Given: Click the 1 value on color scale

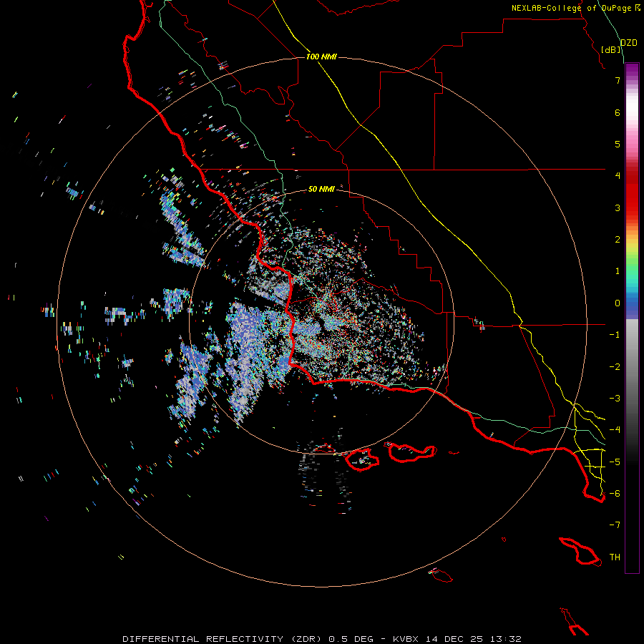Looking at the screenshot, I should coord(618,271).
